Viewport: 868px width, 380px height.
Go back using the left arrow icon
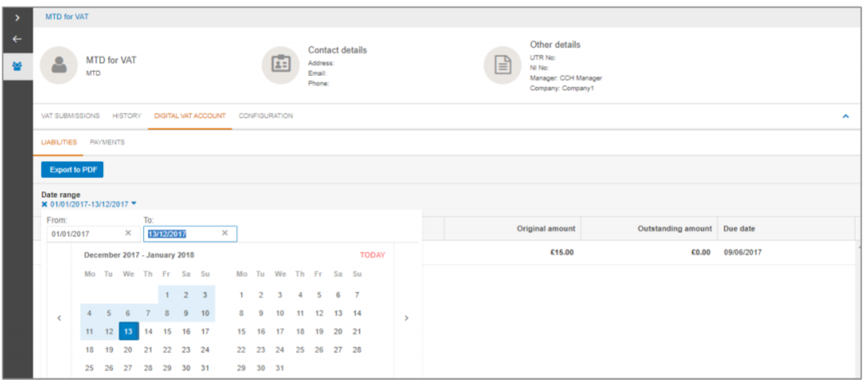pyautogui.click(x=17, y=39)
